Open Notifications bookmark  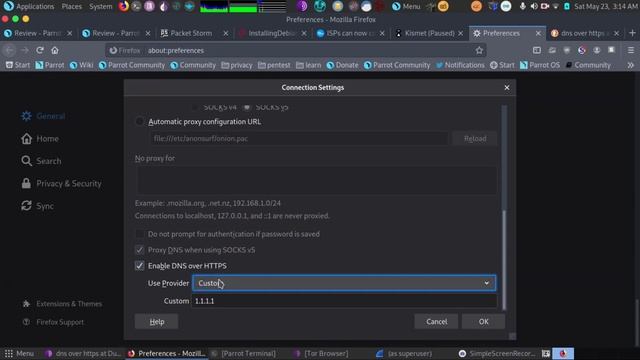[x=460, y=65]
